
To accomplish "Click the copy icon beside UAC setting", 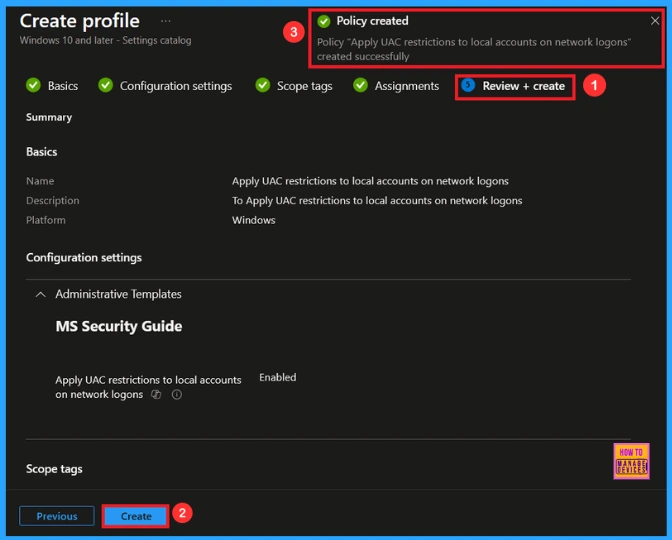I will pos(156,395).
